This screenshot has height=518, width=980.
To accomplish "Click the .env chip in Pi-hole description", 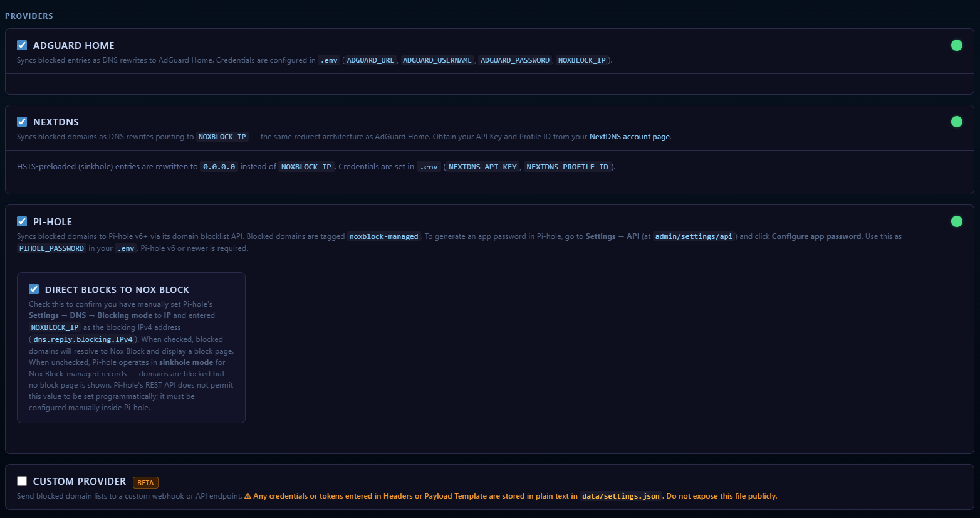I will pyautogui.click(x=126, y=248).
